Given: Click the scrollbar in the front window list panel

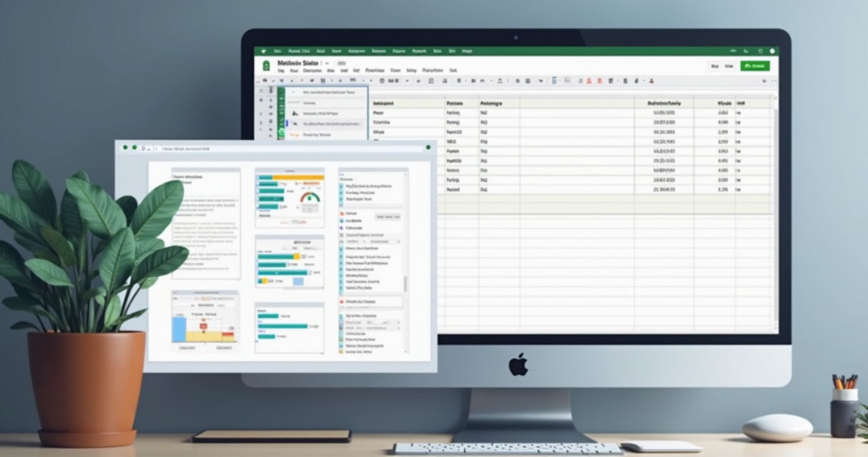Looking at the screenshot, I should [x=405, y=283].
